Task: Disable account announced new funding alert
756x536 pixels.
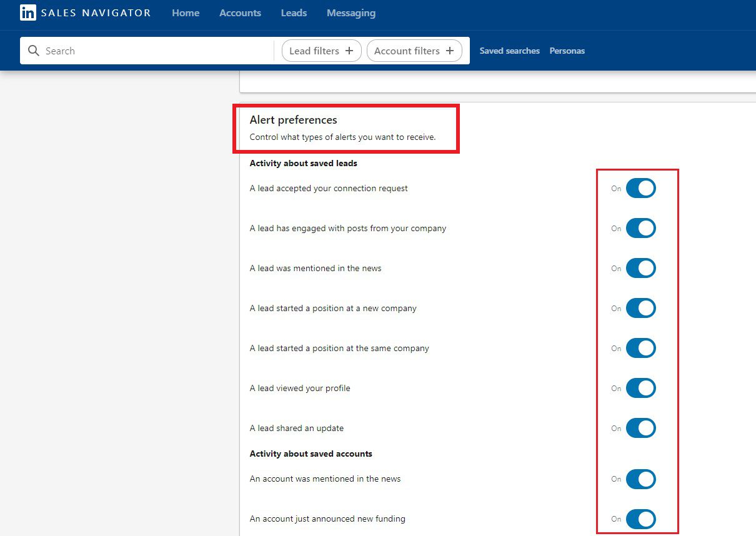Action: 640,519
